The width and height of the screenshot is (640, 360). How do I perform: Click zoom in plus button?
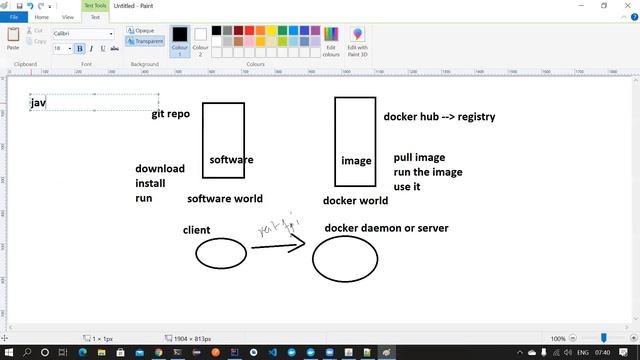pos(633,338)
